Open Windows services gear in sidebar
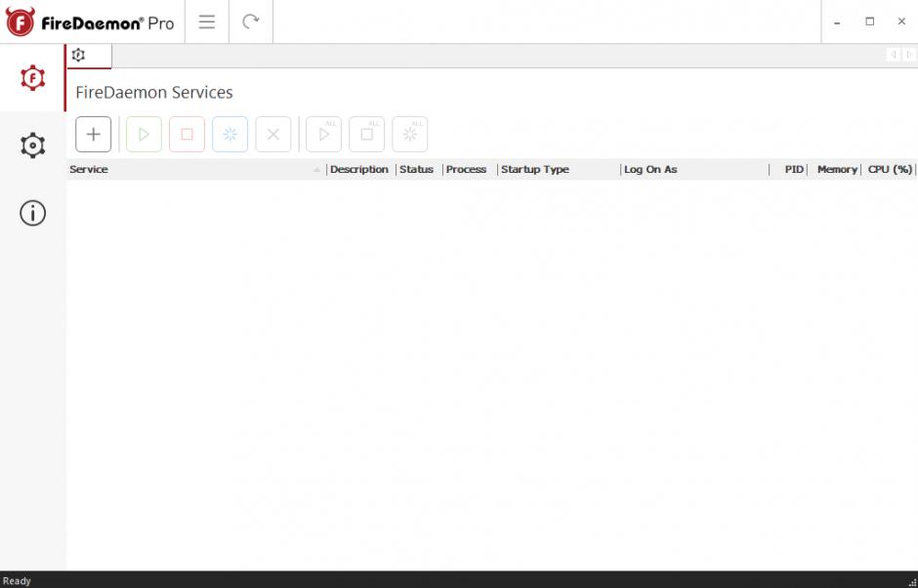This screenshot has height=588, width=918. point(33,146)
